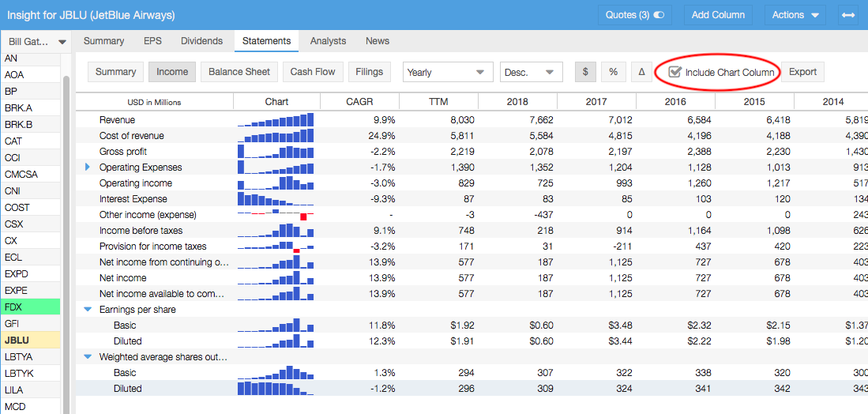The height and width of the screenshot is (414, 868).
Task: Click the statements Summary button
Action: [x=115, y=72]
